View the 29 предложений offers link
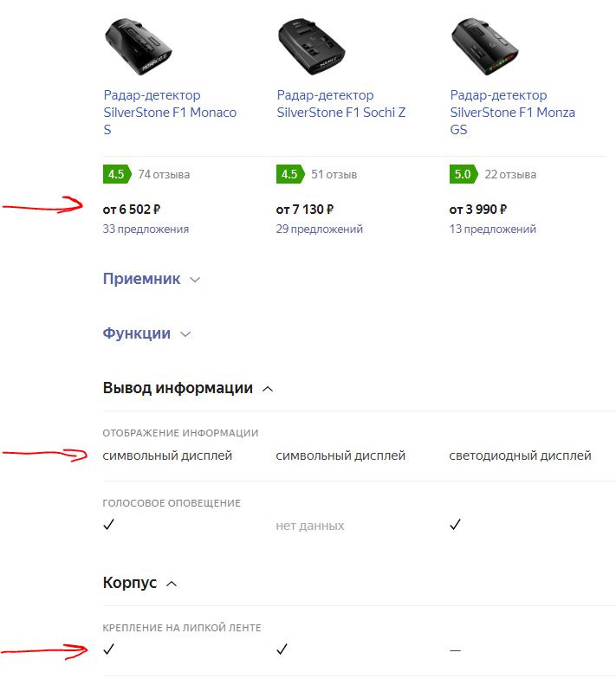 320,229
